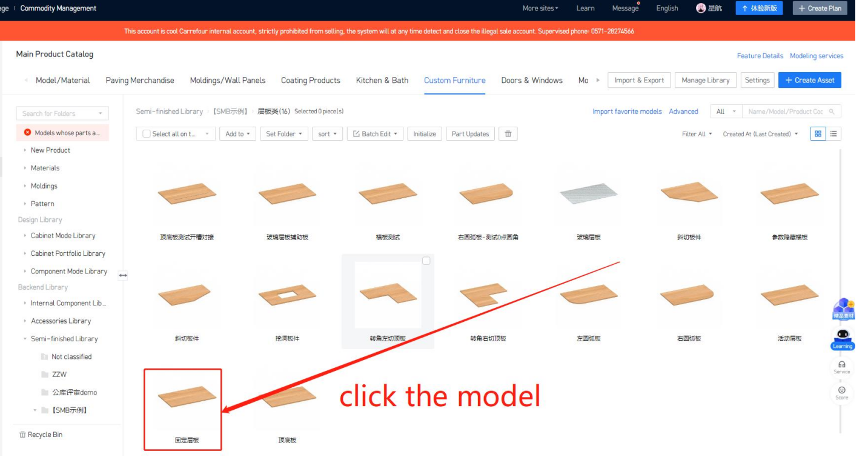Image resolution: width=868 pixels, height=457 pixels.
Task: Click the 体验新版 button
Action: 760,8
